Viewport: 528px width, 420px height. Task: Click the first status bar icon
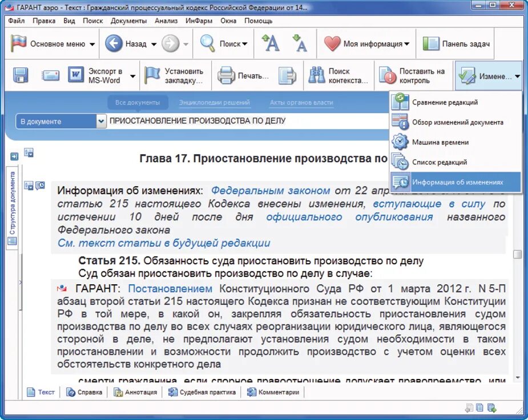(x=469, y=408)
